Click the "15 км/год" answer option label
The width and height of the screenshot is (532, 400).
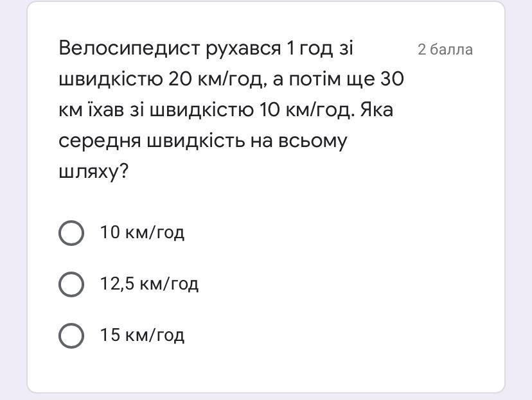[142, 335]
